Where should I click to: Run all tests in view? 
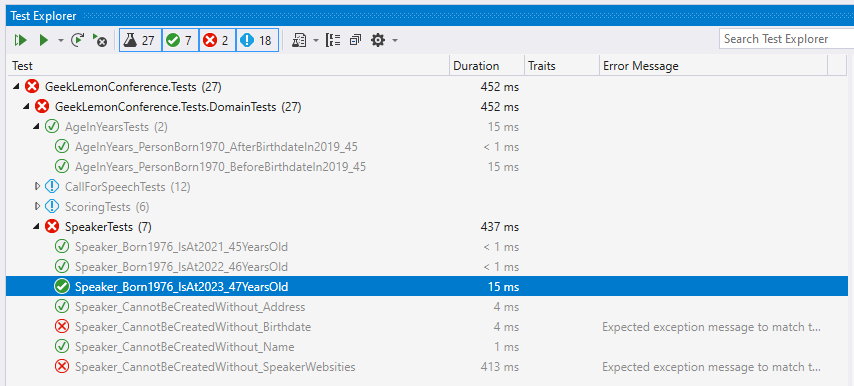[x=21, y=40]
